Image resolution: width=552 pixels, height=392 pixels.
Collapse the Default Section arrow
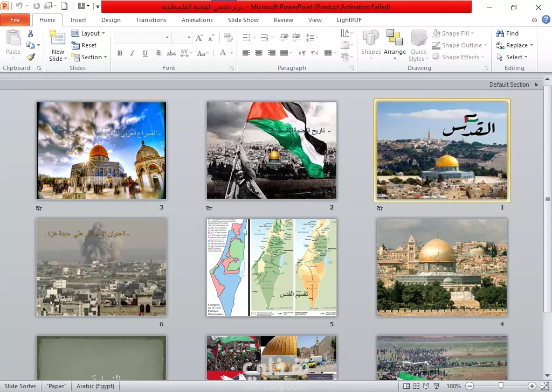click(536, 85)
